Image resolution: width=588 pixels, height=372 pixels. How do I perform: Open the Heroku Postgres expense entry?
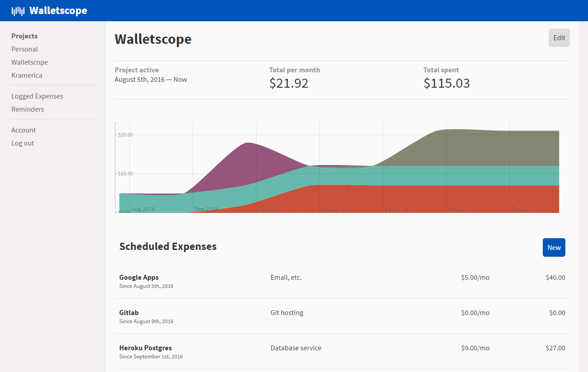click(x=145, y=348)
